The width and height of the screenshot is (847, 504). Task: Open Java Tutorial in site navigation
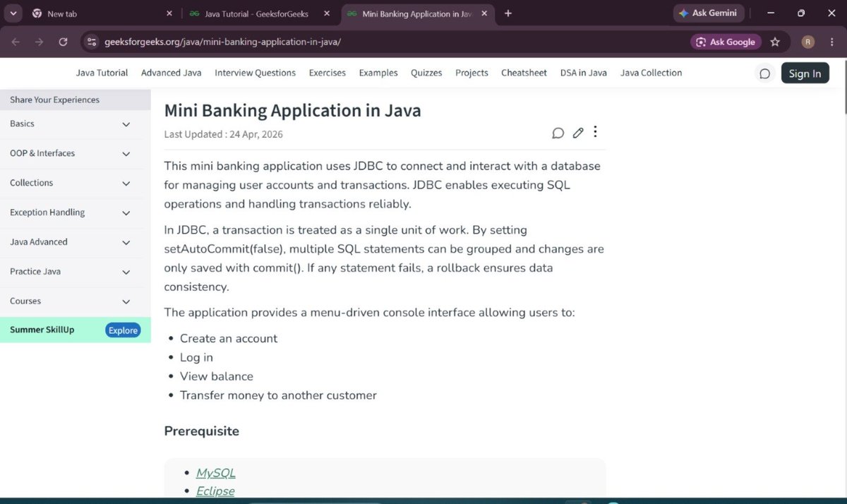point(102,73)
